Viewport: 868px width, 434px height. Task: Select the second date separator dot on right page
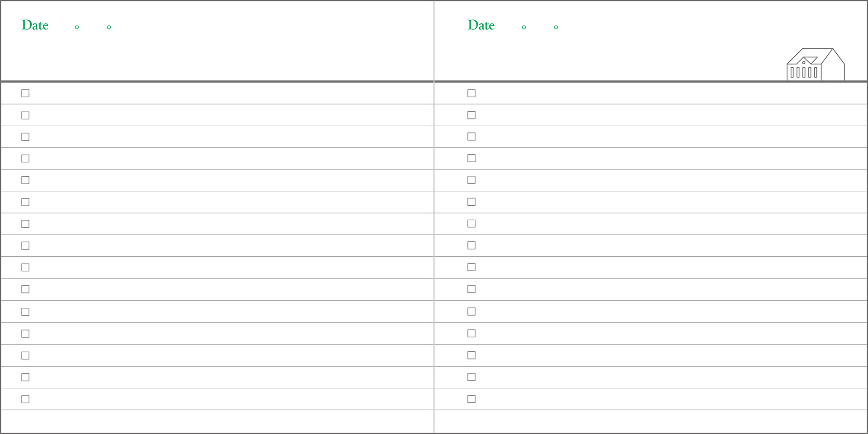pos(556,28)
